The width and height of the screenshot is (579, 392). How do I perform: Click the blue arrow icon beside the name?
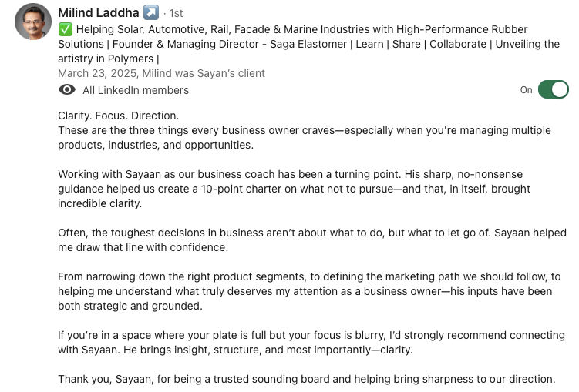pos(151,12)
